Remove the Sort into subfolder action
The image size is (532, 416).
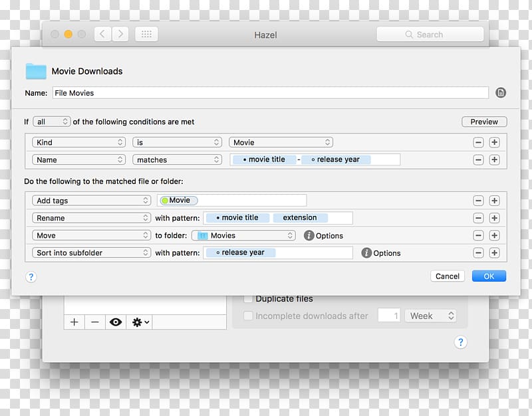coord(478,253)
